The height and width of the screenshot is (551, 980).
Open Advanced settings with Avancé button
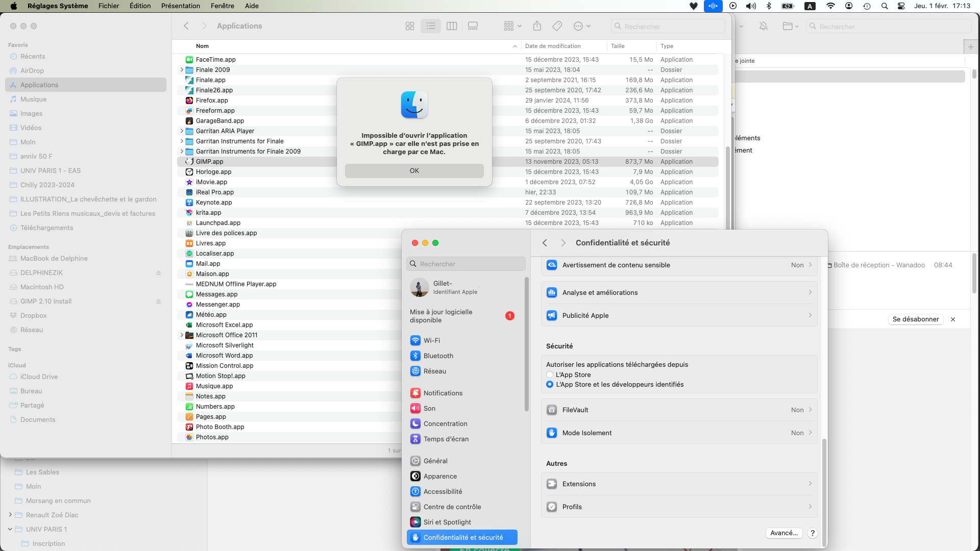(783, 533)
